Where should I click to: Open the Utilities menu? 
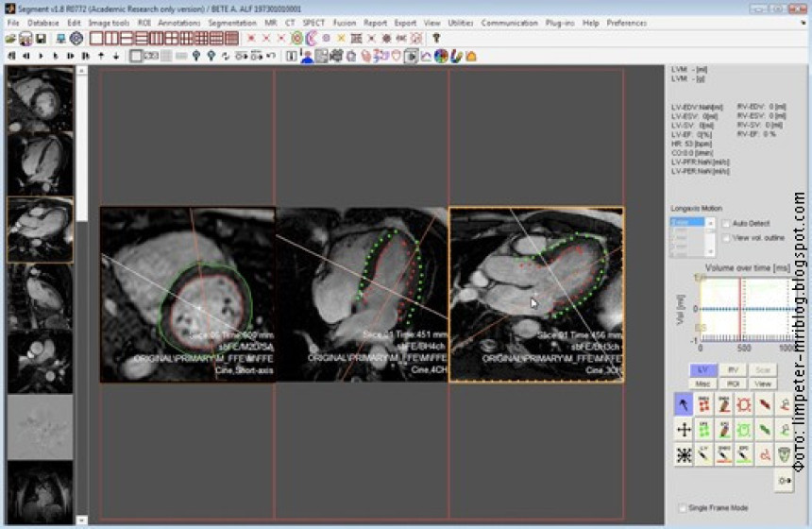(x=461, y=23)
